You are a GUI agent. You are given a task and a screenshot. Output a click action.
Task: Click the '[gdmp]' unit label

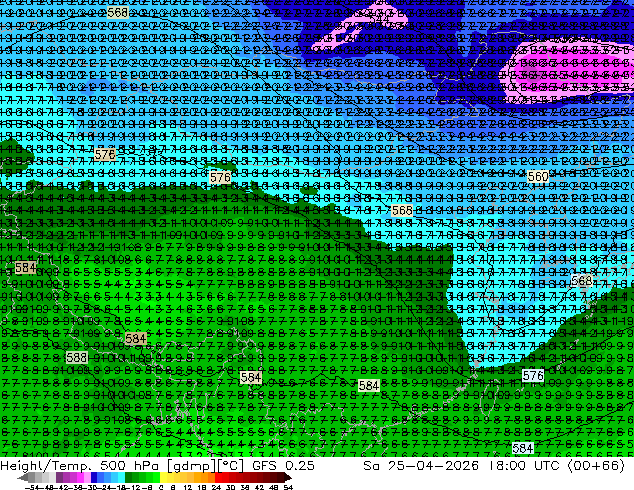pos(192,466)
